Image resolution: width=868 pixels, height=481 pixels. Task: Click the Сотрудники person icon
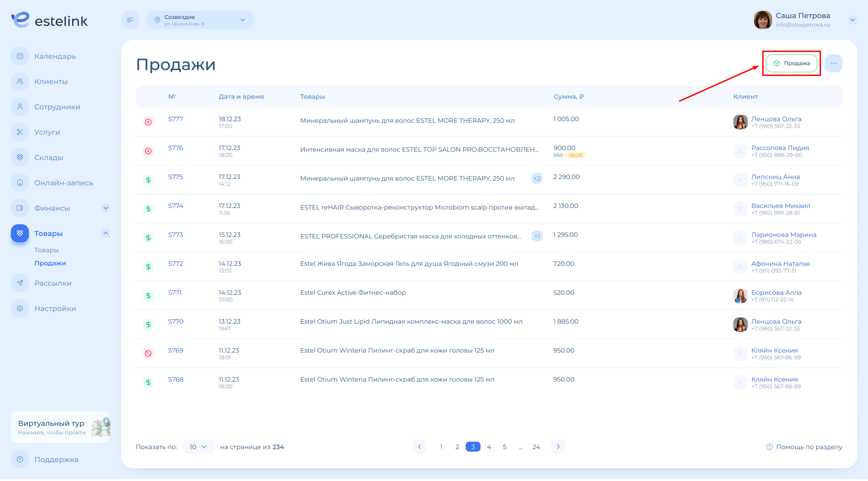pos(20,107)
